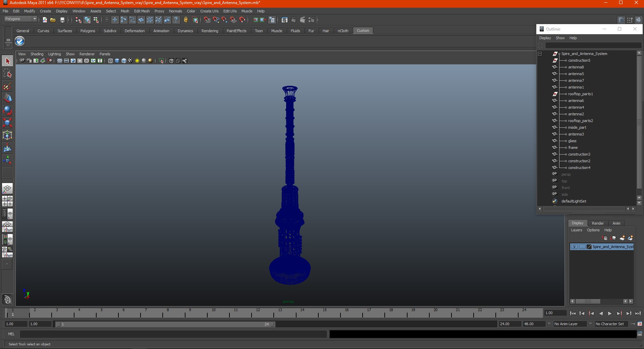Toggle wireframe cube shading in viewport

[x=110, y=61]
